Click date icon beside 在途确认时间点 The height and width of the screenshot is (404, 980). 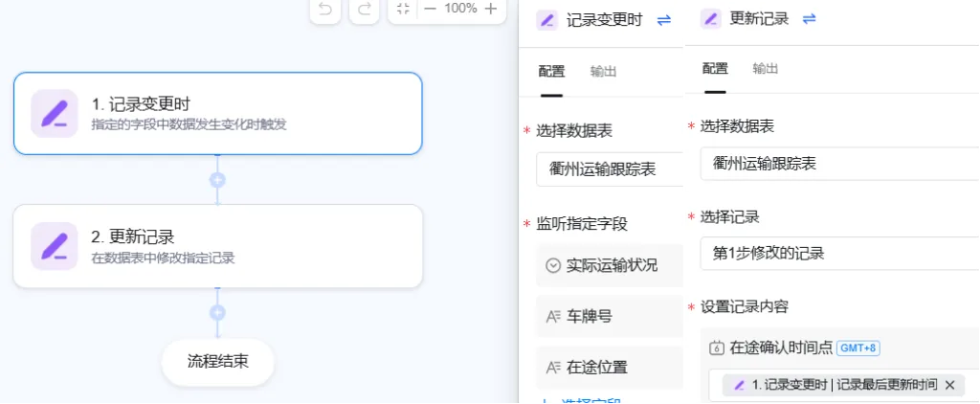click(717, 348)
